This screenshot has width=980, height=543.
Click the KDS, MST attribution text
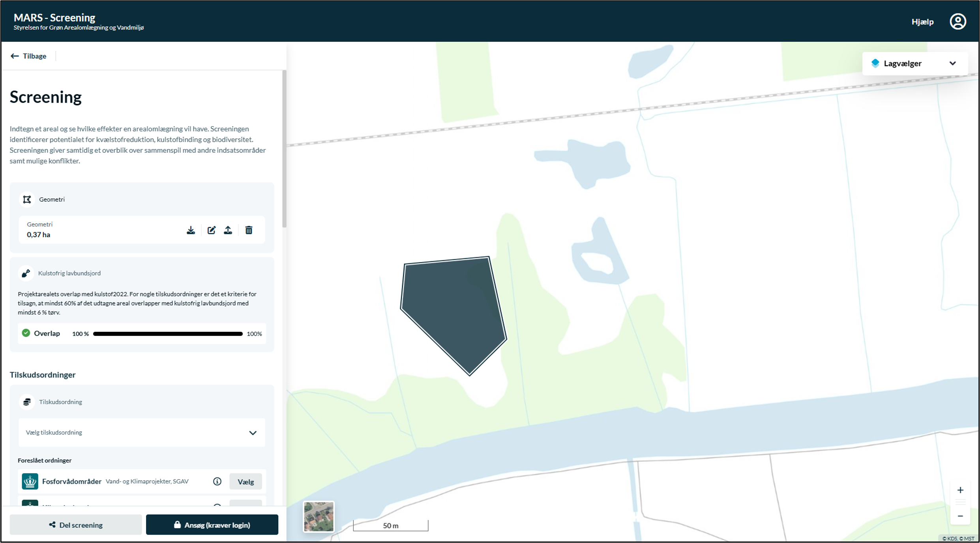click(x=958, y=539)
